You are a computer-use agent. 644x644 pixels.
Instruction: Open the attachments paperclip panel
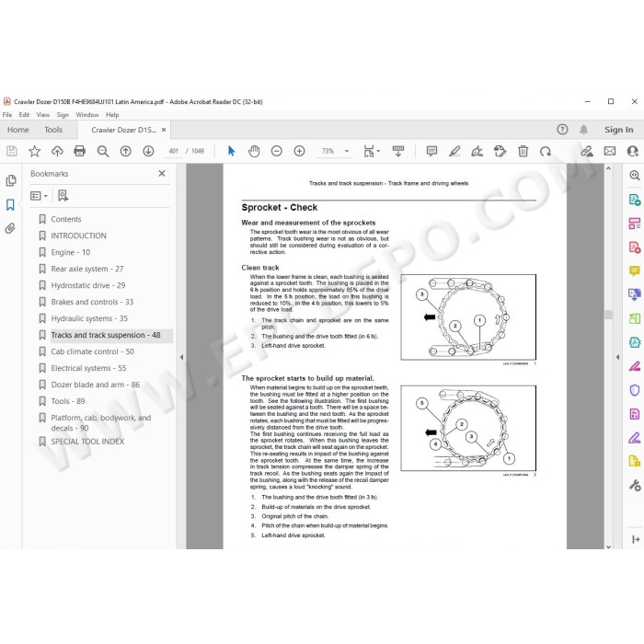click(x=10, y=228)
